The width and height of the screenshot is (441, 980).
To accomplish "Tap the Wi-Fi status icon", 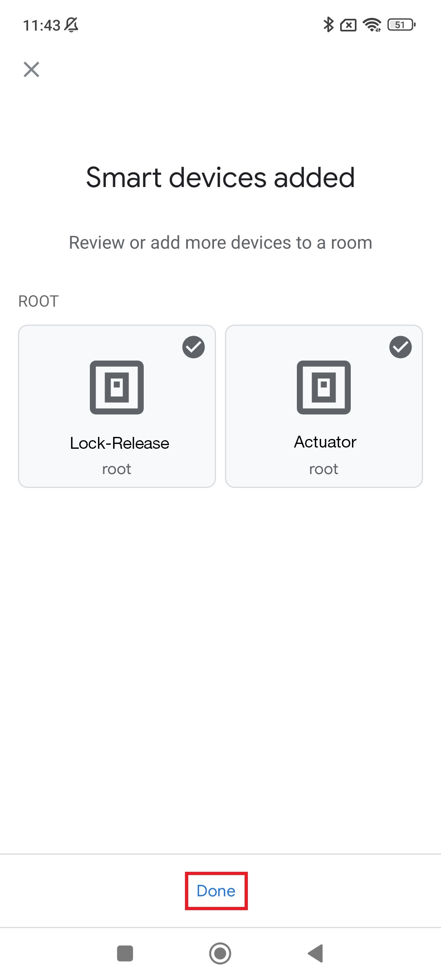I will pos(372,25).
